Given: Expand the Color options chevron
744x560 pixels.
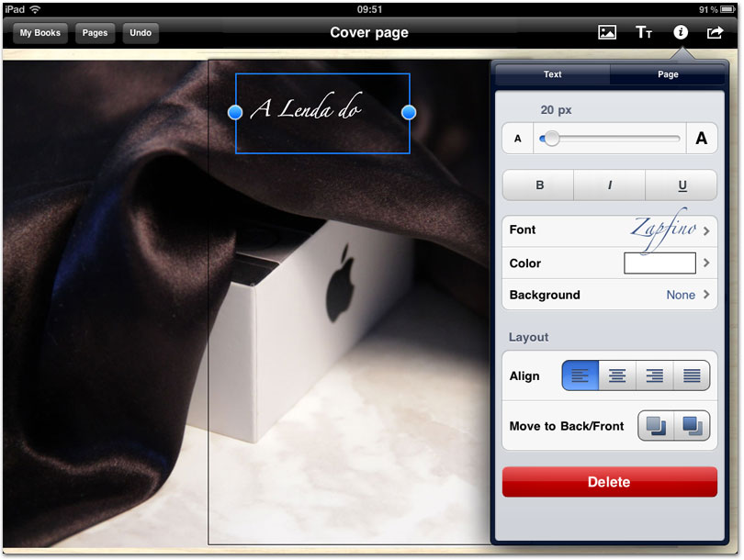Looking at the screenshot, I should tap(706, 263).
